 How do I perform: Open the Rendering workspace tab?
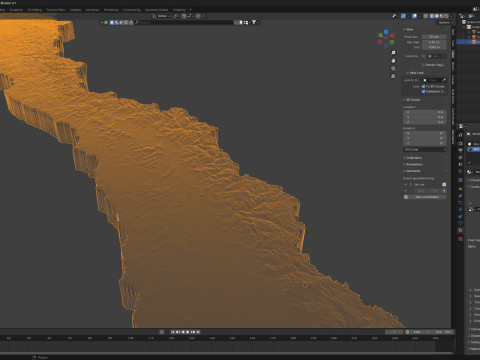point(111,10)
